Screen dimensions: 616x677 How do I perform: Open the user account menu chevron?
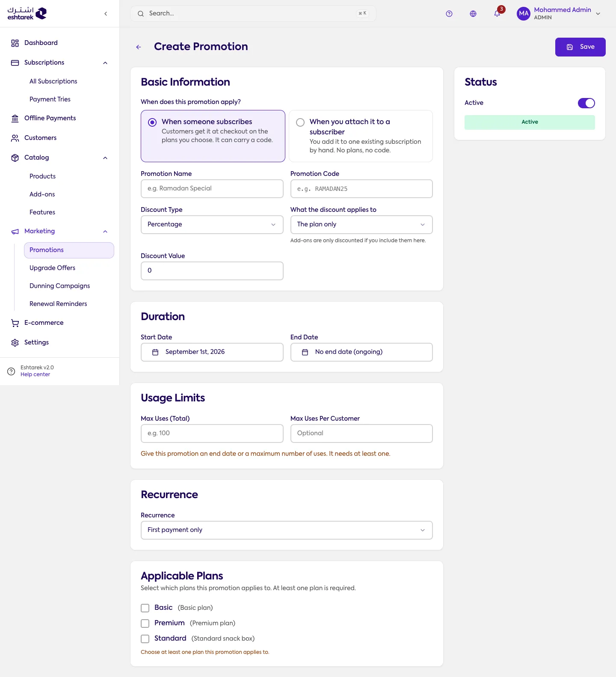pyautogui.click(x=598, y=14)
